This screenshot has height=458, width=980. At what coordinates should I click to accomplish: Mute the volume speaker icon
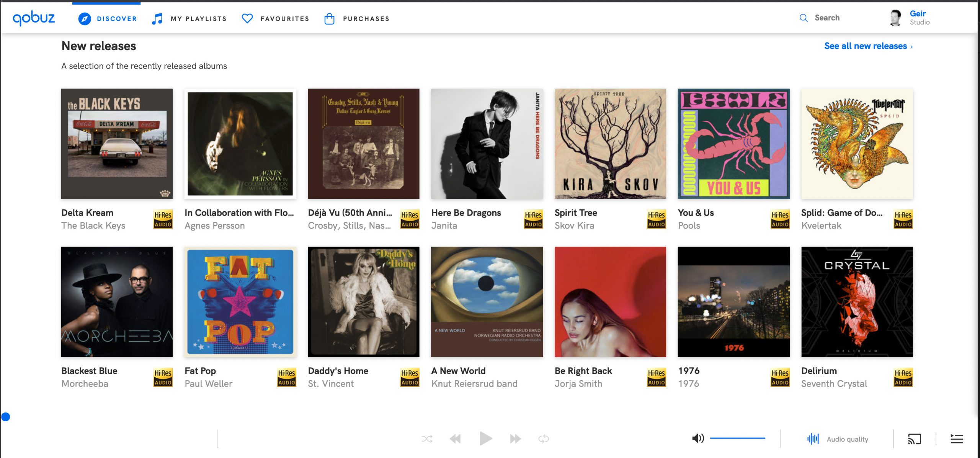(698, 438)
